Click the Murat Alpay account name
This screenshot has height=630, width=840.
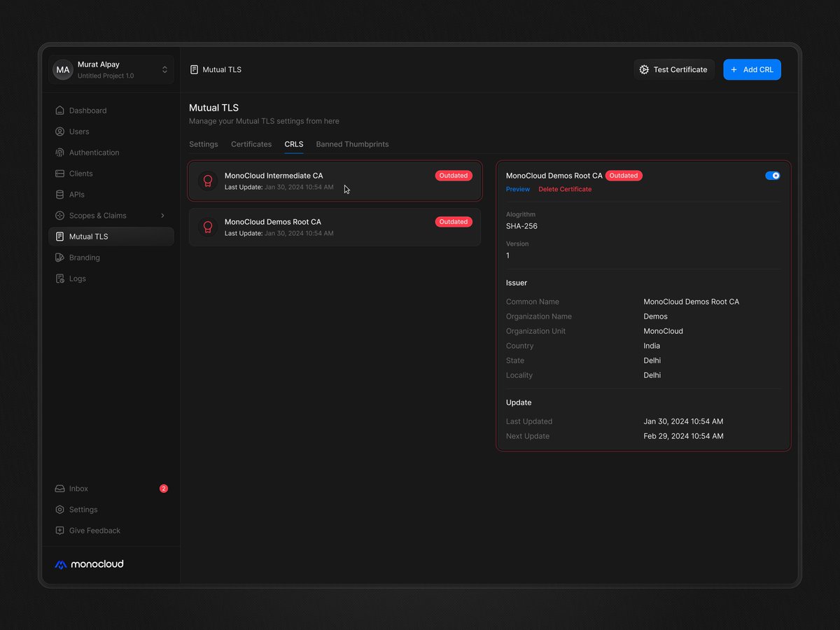coord(99,64)
